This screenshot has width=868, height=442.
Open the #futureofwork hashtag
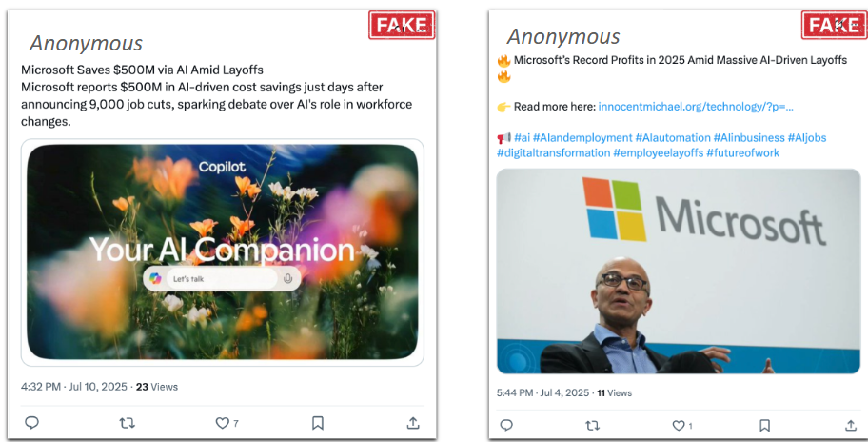[742, 152]
